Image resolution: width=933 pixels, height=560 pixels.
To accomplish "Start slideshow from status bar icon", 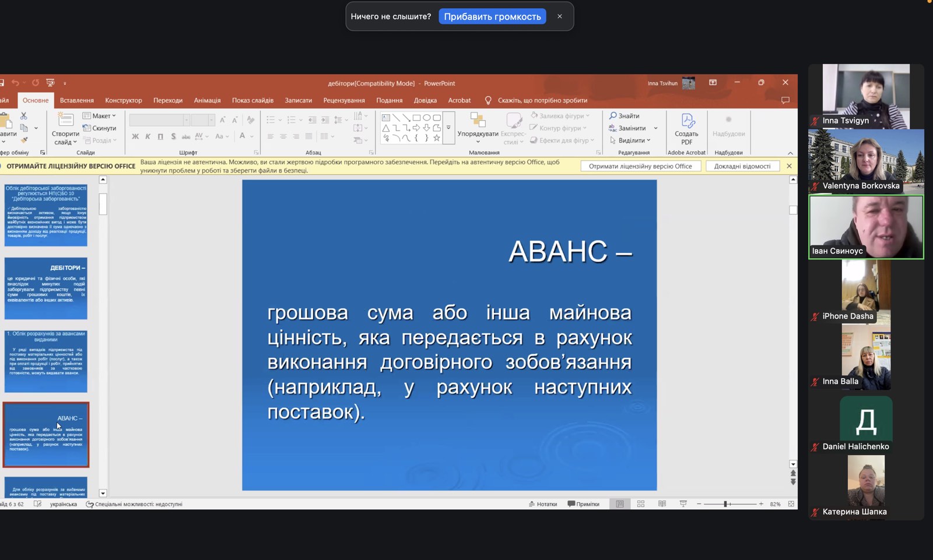I will tap(683, 504).
